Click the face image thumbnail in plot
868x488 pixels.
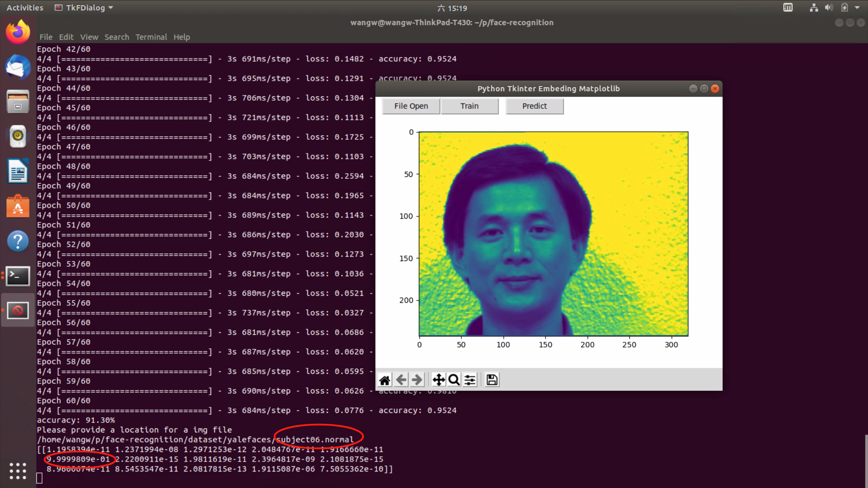[552, 233]
